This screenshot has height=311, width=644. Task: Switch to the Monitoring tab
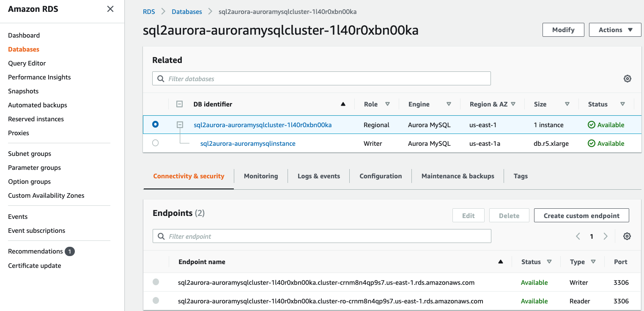pos(261,176)
